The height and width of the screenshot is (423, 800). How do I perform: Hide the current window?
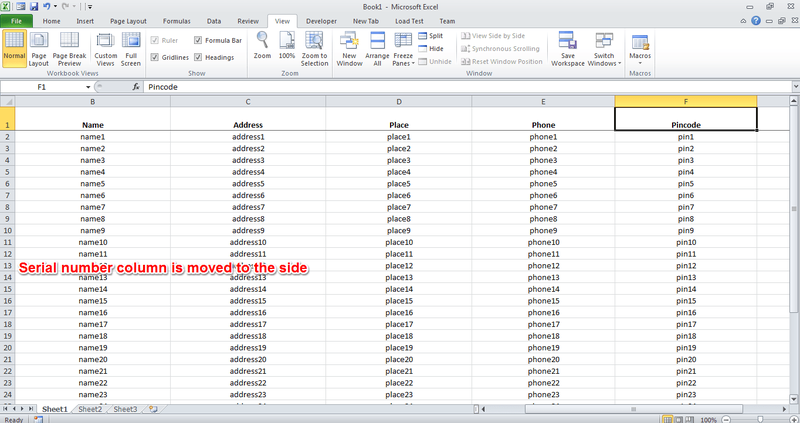click(x=431, y=48)
